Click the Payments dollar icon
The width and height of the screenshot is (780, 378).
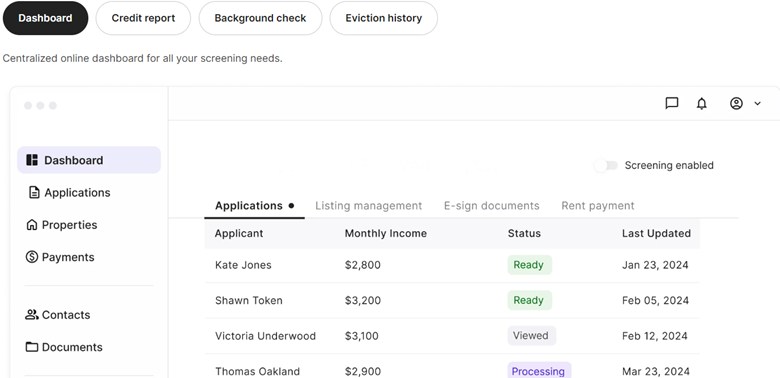pos(31,257)
